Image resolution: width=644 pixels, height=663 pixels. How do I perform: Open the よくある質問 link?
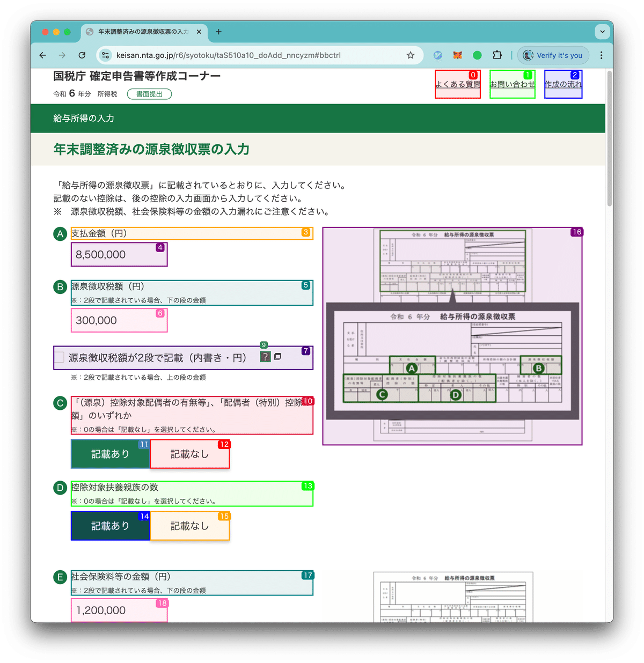(458, 84)
